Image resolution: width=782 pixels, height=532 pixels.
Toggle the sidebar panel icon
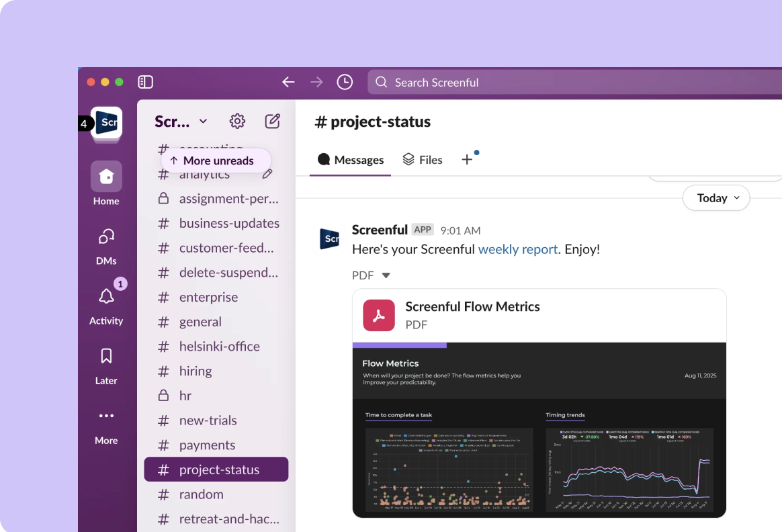145,82
